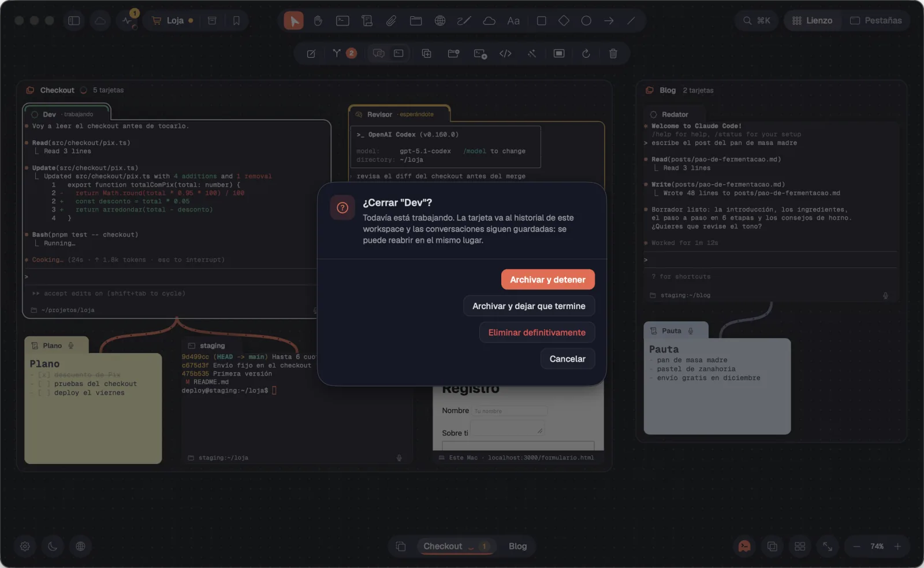Toggle the left sidebar panel
The image size is (924, 568).
click(74, 21)
